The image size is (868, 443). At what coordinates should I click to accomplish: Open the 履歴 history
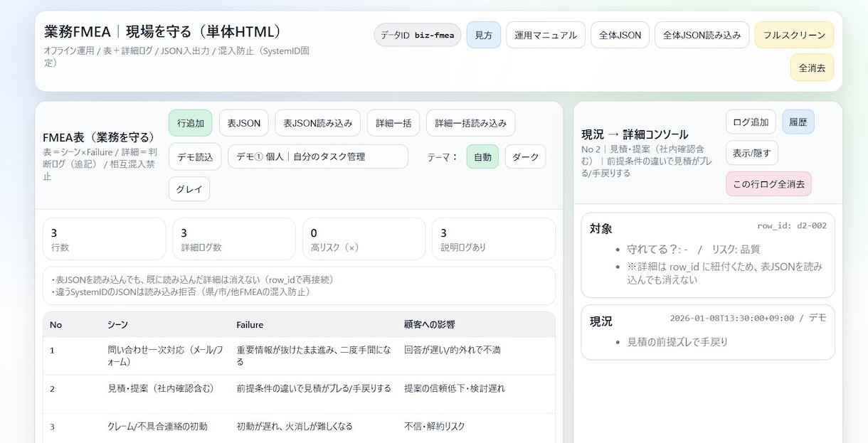[x=798, y=122]
